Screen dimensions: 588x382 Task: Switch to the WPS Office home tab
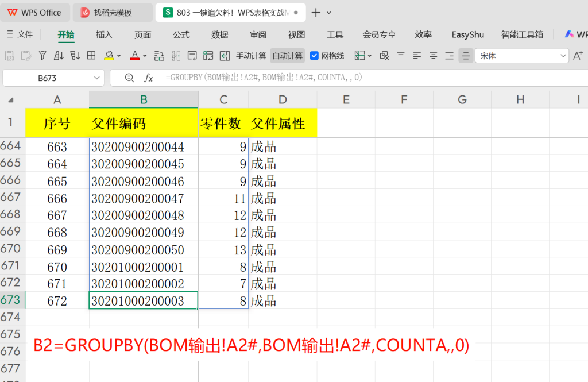pyautogui.click(x=34, y=13)
